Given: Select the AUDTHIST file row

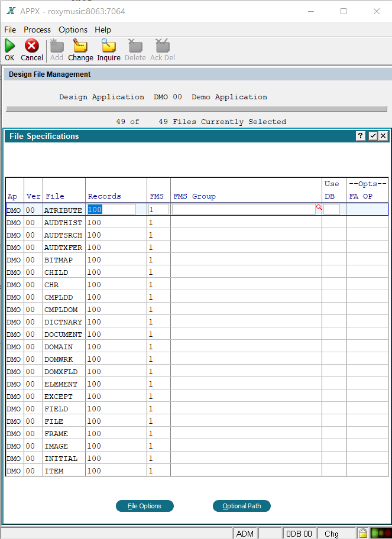Looking at the screenshot, I should 197,223.
